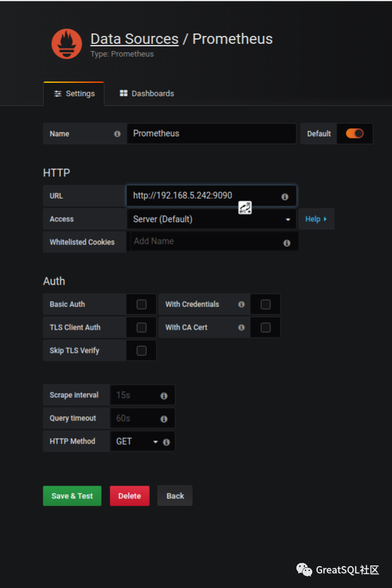Switch to the Dashboards tab
392x588 pixels.
pos(147,93)
